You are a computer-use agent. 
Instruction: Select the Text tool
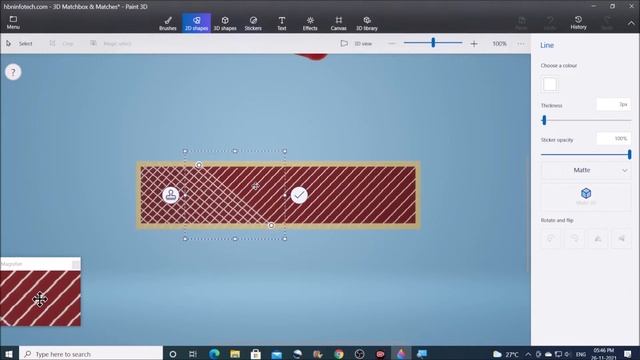[282, 23]
